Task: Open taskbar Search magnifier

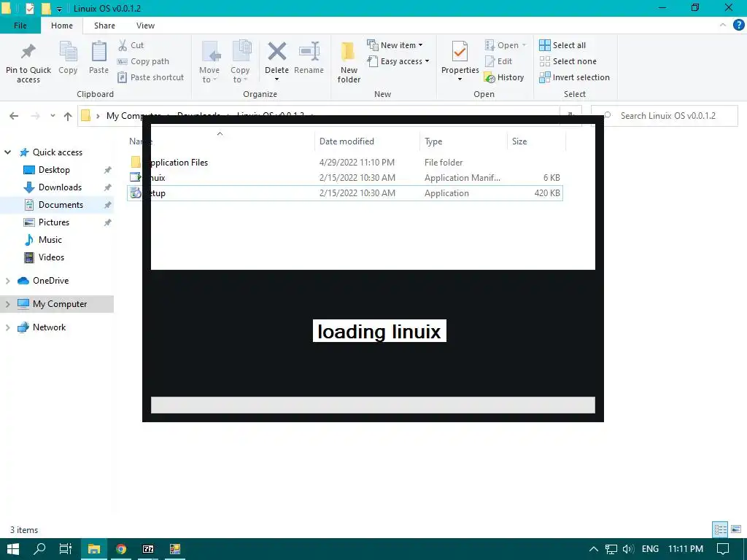Action: coord(39,549)
